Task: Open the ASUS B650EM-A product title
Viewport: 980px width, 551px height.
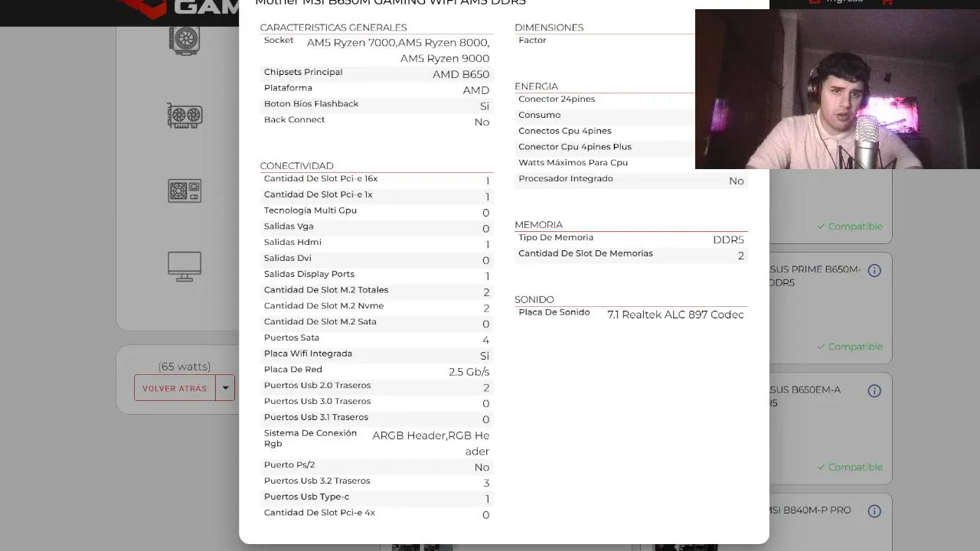Action: tap(805, 396)
